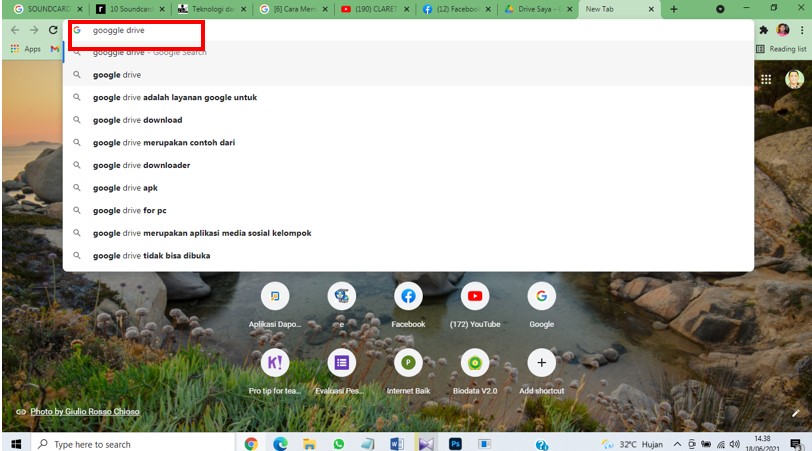
Task: Expand the system tray hidden icons chevron
Action: [x=677, y=444]
